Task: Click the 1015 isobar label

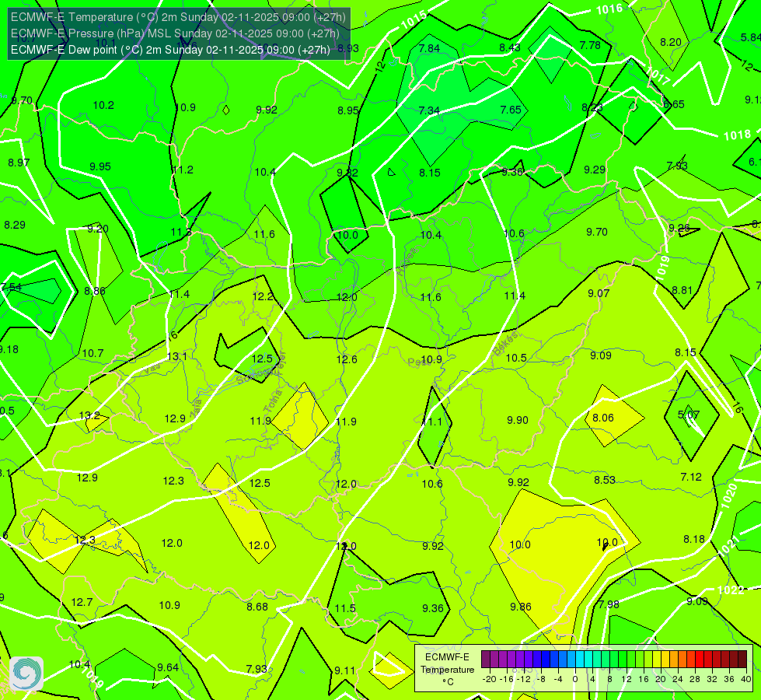Action: (x=414, y=20)
